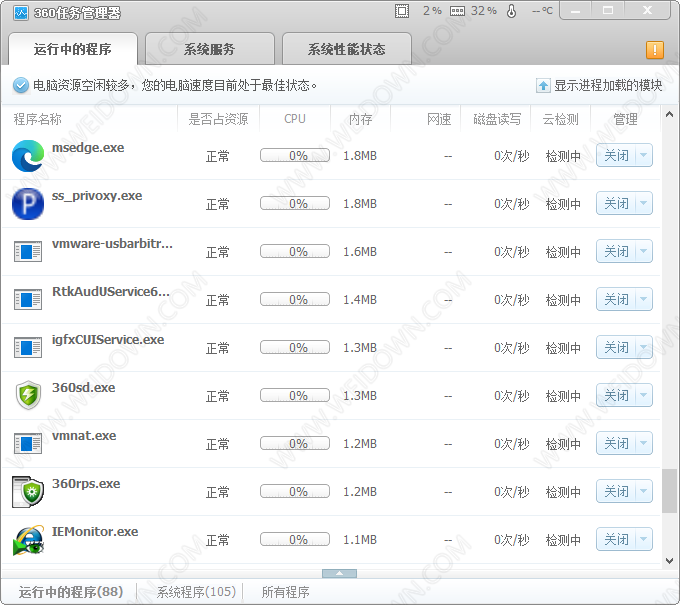
Task: Close 360rps.exe with 关闭 button
Action: pos(616,491)
